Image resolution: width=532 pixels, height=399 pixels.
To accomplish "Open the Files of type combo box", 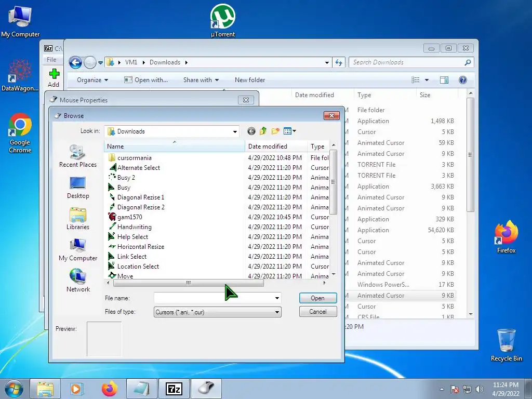I will click(x=218, y=312).
